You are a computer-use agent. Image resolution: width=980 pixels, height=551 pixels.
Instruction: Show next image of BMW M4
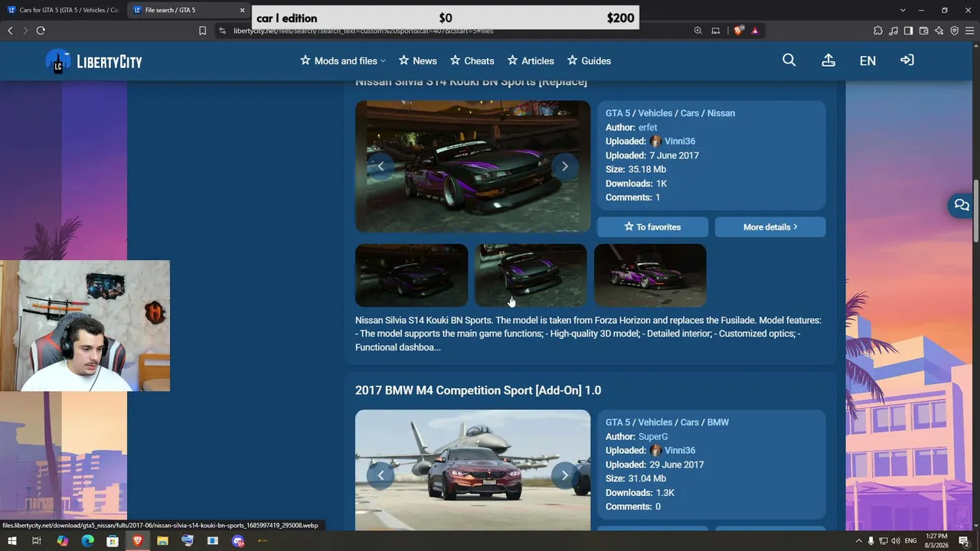point(565,475)
